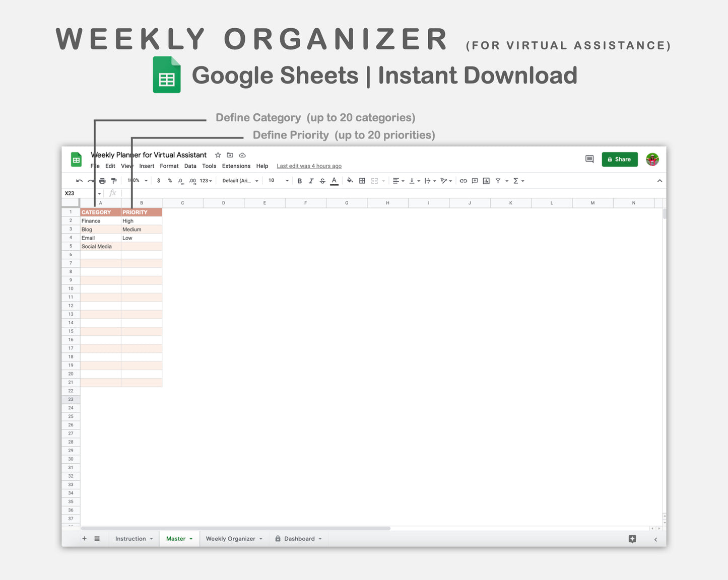
Task: Toggle bold formatting
Action: pos(300,180)
